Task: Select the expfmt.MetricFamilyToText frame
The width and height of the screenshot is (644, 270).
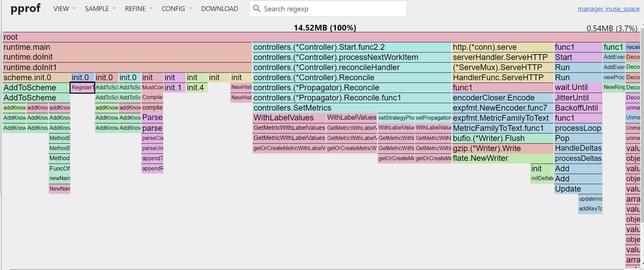Action: (503, 118)
